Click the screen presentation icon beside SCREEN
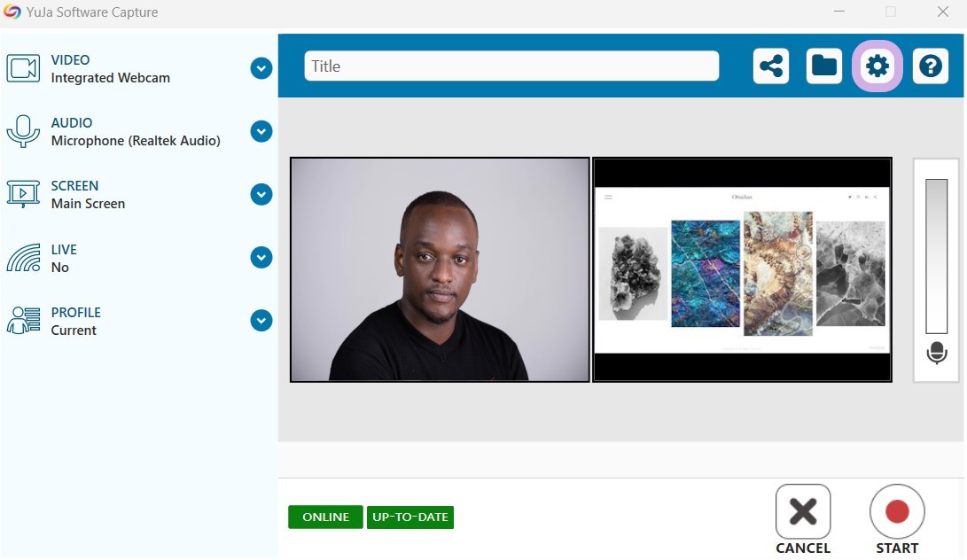The image size is (967, 560). click(23, 194)
